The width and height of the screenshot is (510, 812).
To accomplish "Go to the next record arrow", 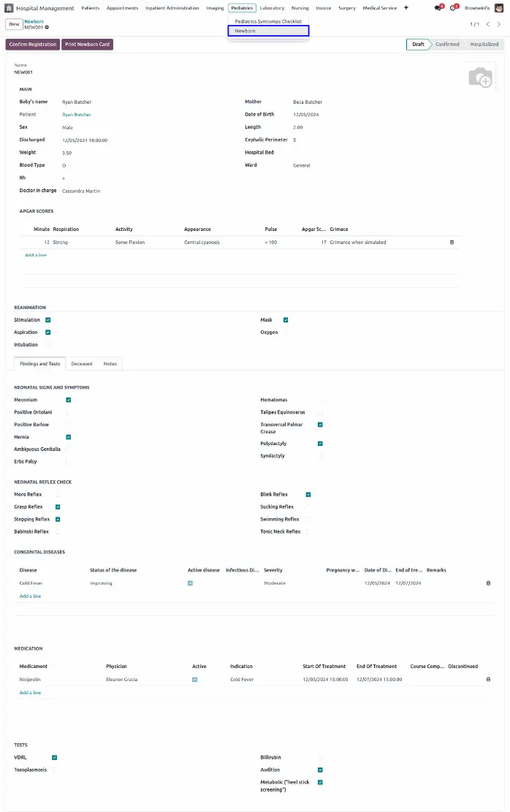I will (499, 24).
